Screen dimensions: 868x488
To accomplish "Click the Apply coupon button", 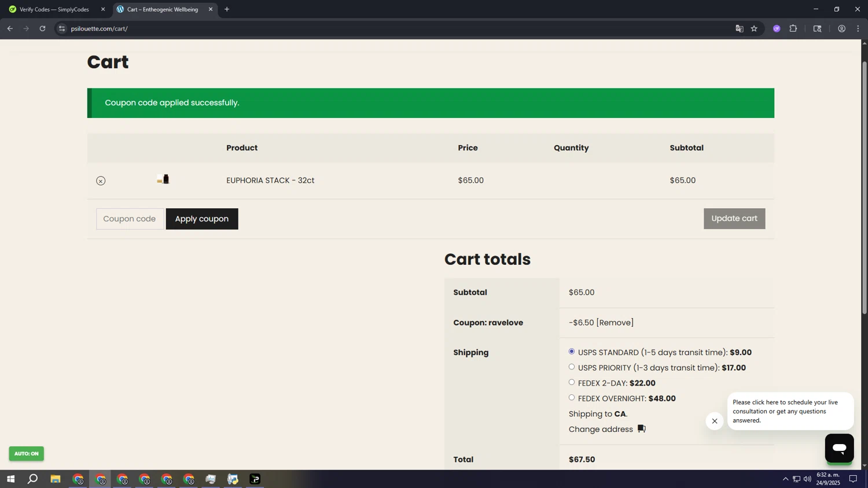I will point(202,219).
